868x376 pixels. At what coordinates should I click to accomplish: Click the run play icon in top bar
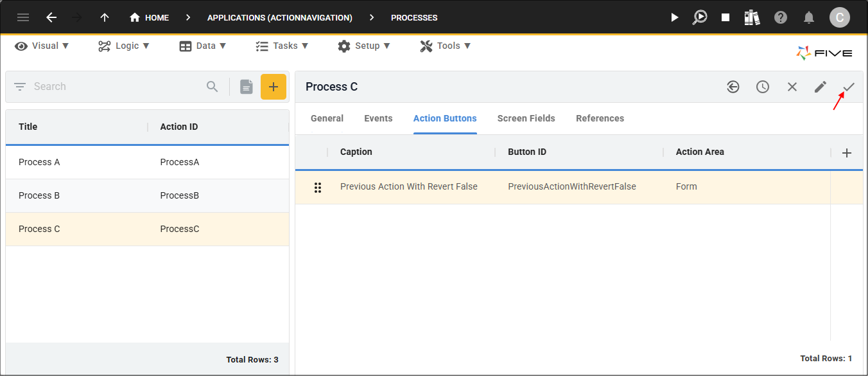(x=674, y=17)
